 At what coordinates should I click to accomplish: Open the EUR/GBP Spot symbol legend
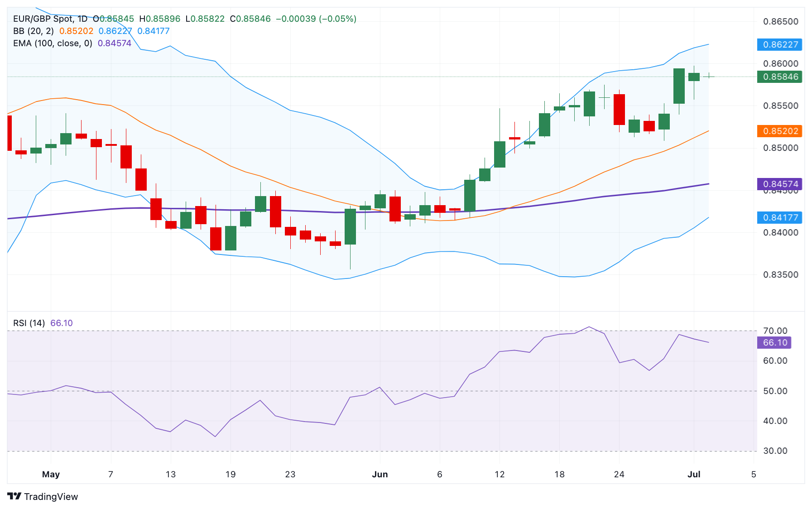(50, 19)
